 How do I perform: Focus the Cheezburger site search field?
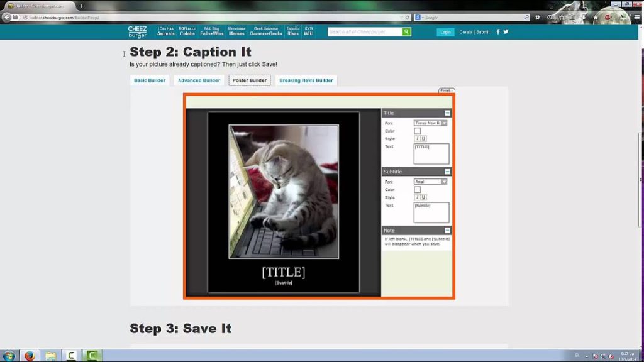coord(365,31)
